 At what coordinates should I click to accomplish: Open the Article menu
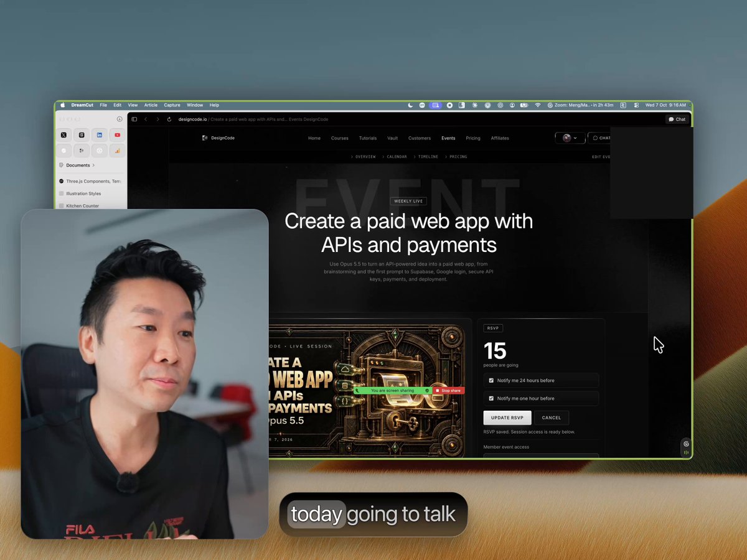pyautogui.click(x=151, y=105)
